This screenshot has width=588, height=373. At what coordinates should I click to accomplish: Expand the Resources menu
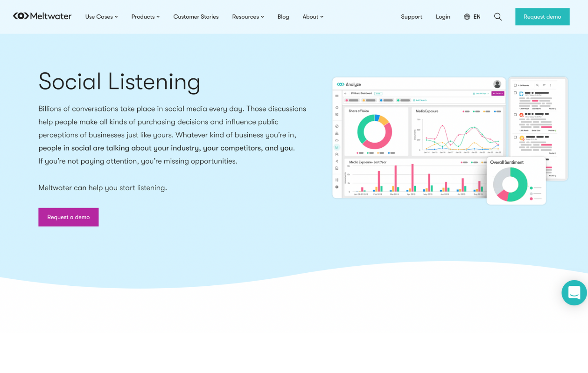point(248,17)
